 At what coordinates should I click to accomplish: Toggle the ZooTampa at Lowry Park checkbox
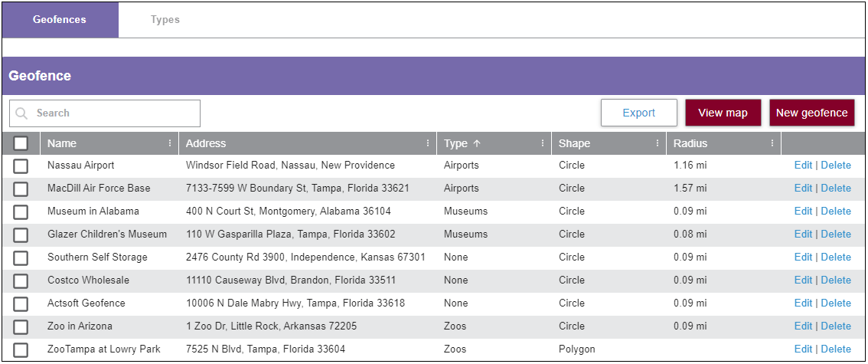tap(21, 349)
